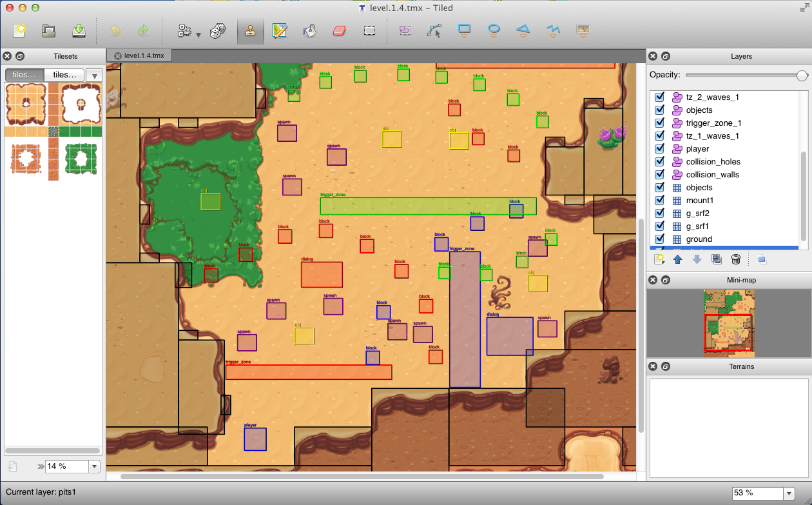Expand the zoom percentage dropdown at bottom right

(788, 492)
